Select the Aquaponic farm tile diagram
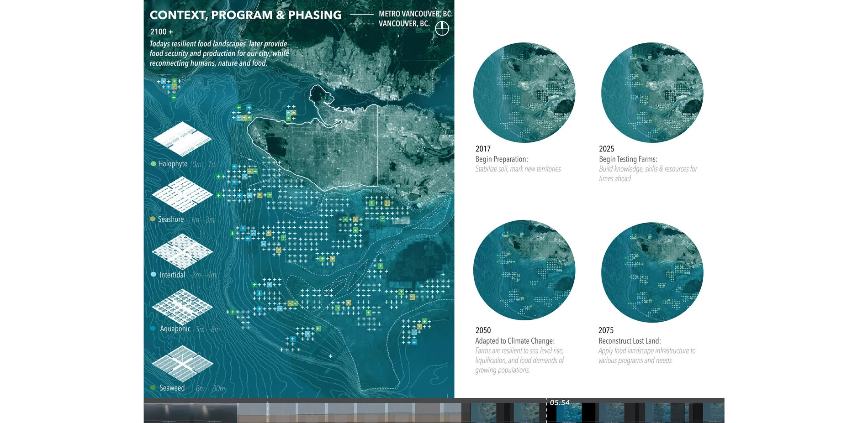Viewport: 868px width, 423px height. coord(182,306)
